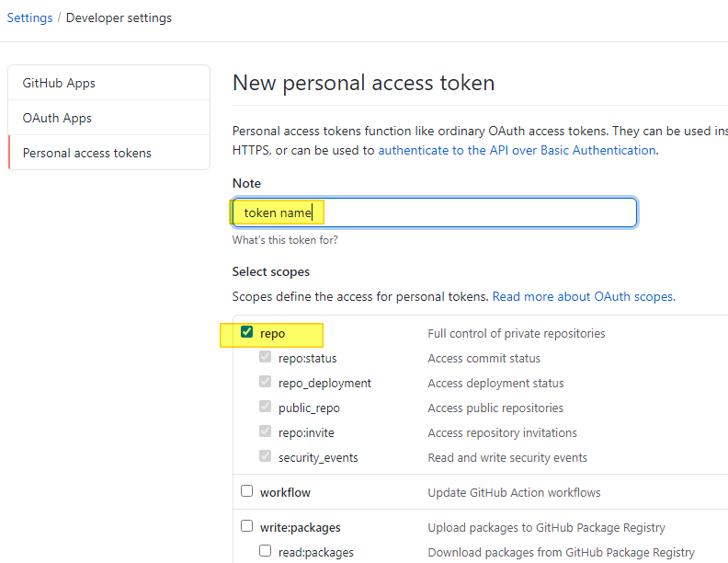Click the repo:status checkbox

pos(265,358)
